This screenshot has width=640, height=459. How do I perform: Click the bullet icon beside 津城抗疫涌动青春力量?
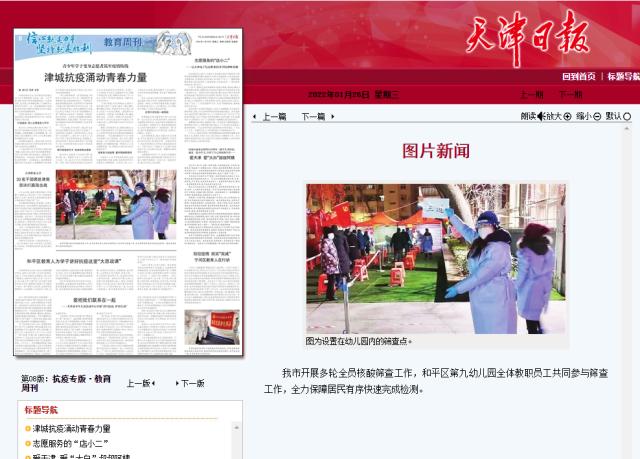coord(28,429)
